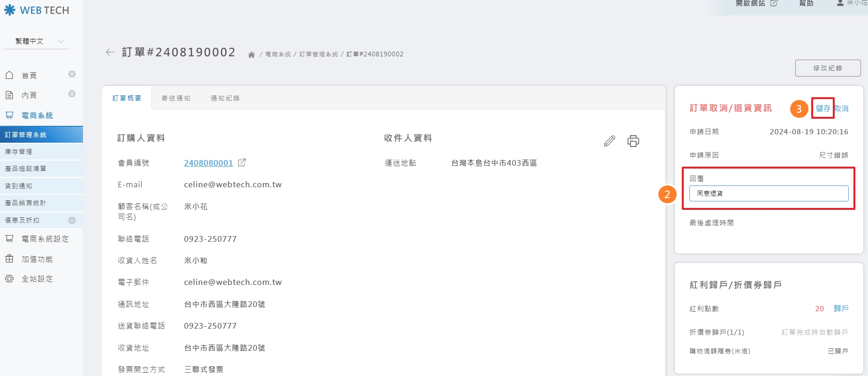Switch to the 寄送通知 tab

[x=176, y=98]
